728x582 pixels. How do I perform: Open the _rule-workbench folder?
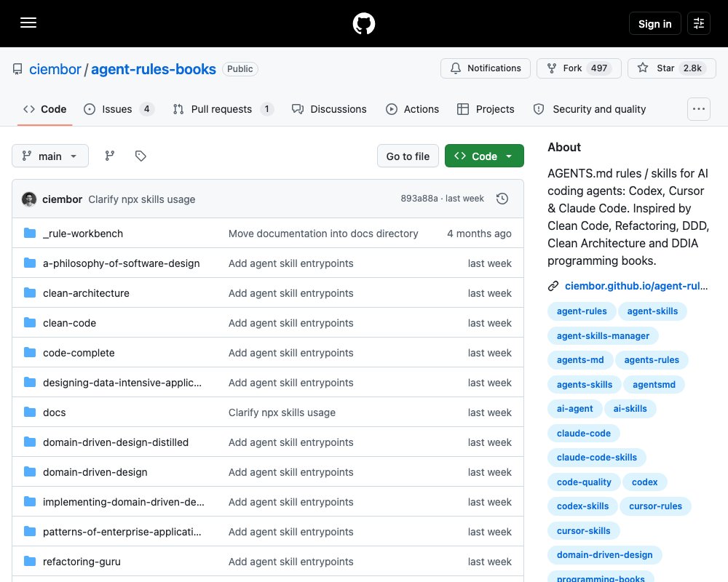pyautogui.click(x=83, y=234)
